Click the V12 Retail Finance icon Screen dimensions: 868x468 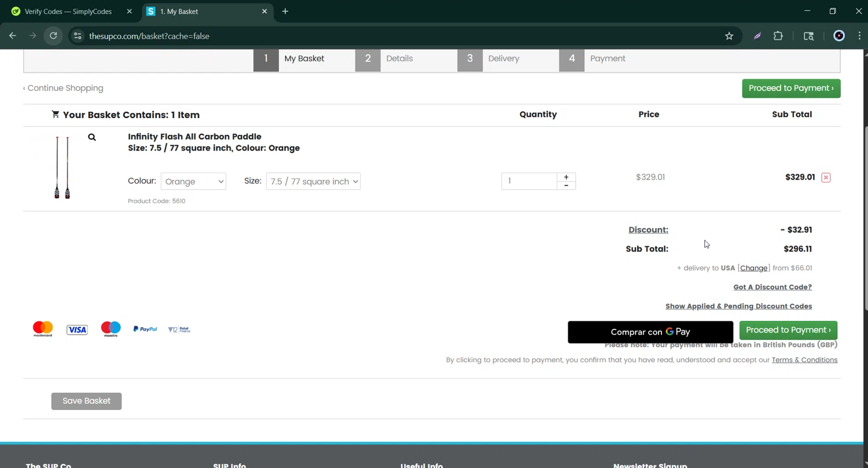click(179, 330)
